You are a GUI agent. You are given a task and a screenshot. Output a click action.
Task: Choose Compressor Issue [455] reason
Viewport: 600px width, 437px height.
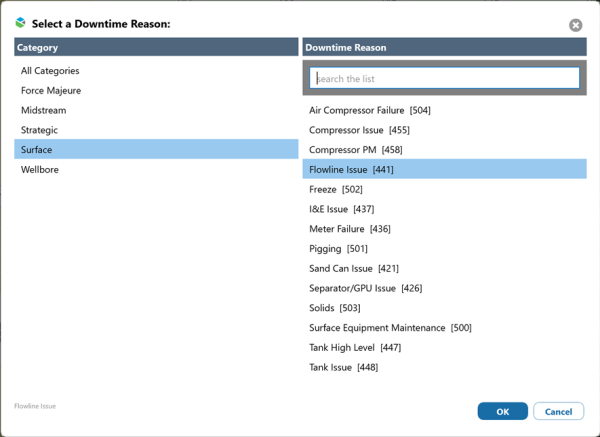(359, 130)
